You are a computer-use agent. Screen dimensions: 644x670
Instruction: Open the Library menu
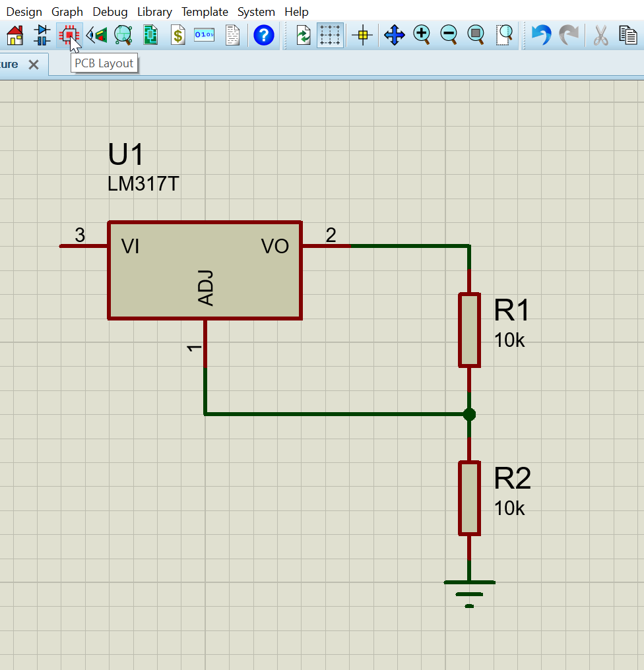click(x=154, y=12)
